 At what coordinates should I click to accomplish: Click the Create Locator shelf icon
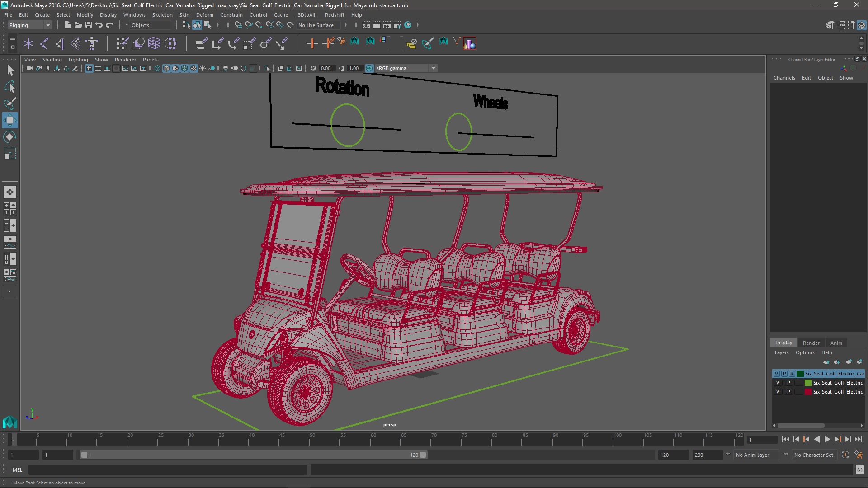28,43
